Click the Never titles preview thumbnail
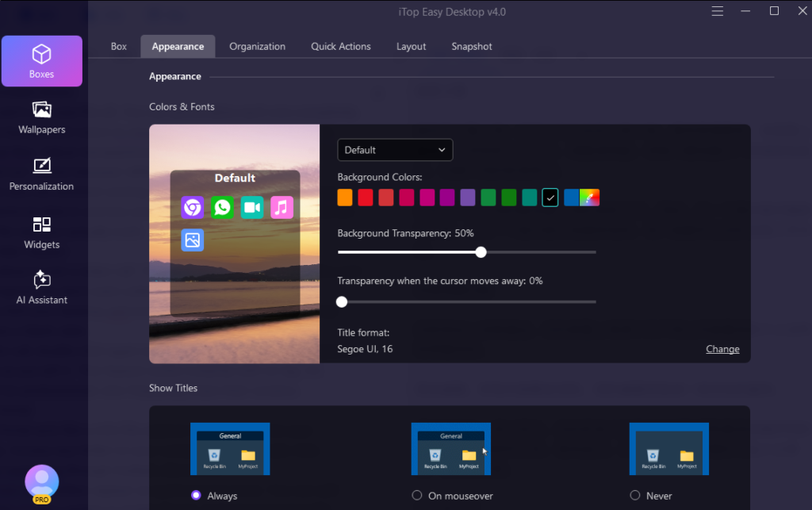The image size is (812, 510). click(668, 449)
